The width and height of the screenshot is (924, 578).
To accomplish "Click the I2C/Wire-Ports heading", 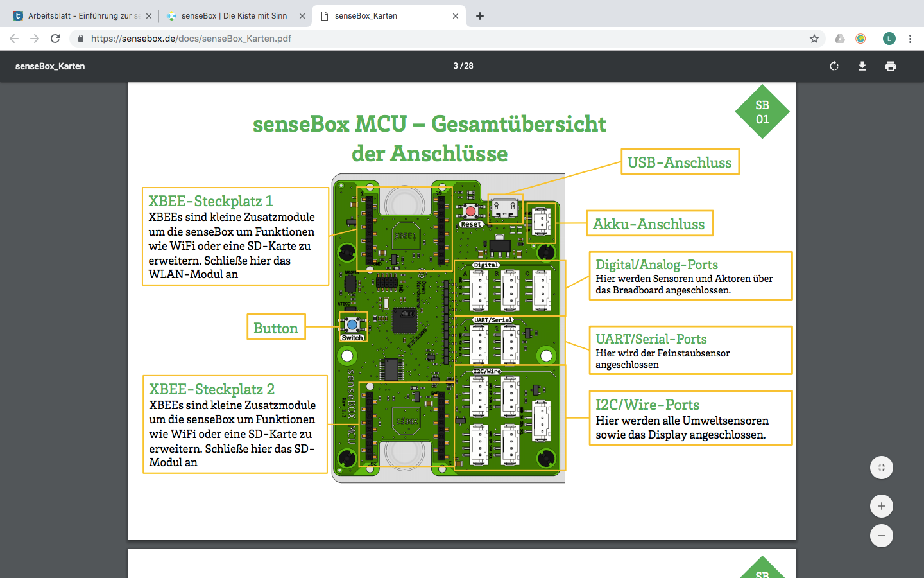I will click(647, 405).
